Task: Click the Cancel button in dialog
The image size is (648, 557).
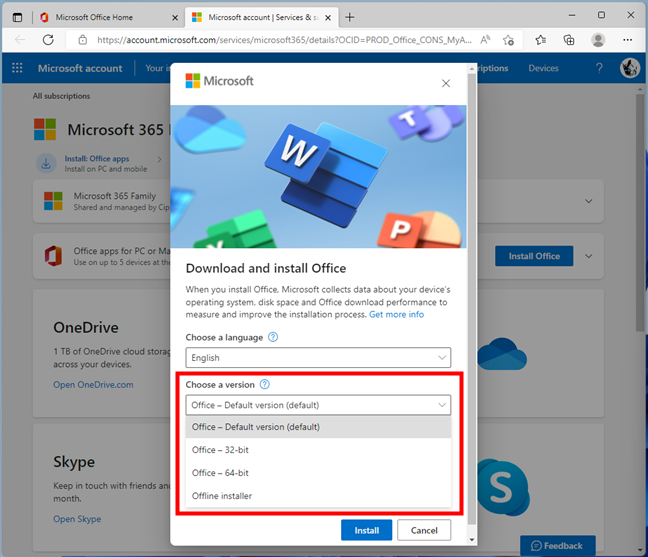Action: pos(424,530)
